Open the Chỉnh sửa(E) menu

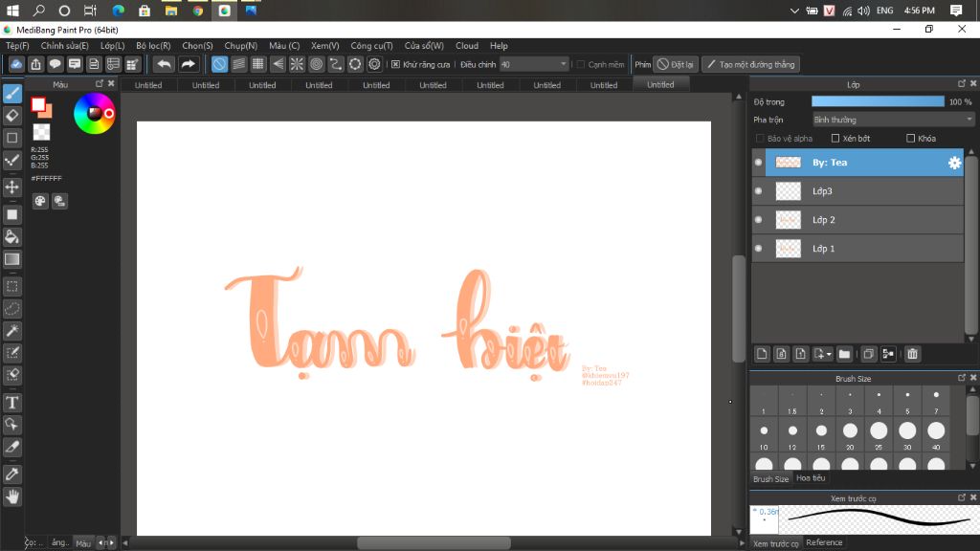click(64, 46)
